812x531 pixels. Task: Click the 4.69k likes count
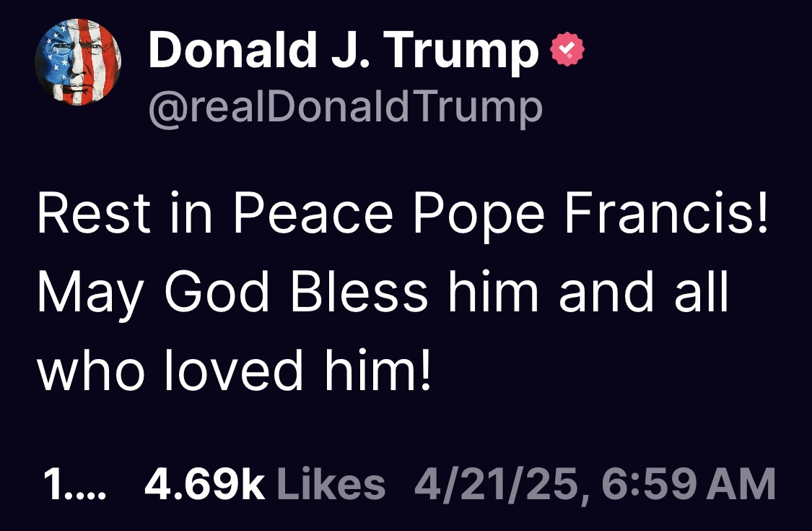coord(205,483)
